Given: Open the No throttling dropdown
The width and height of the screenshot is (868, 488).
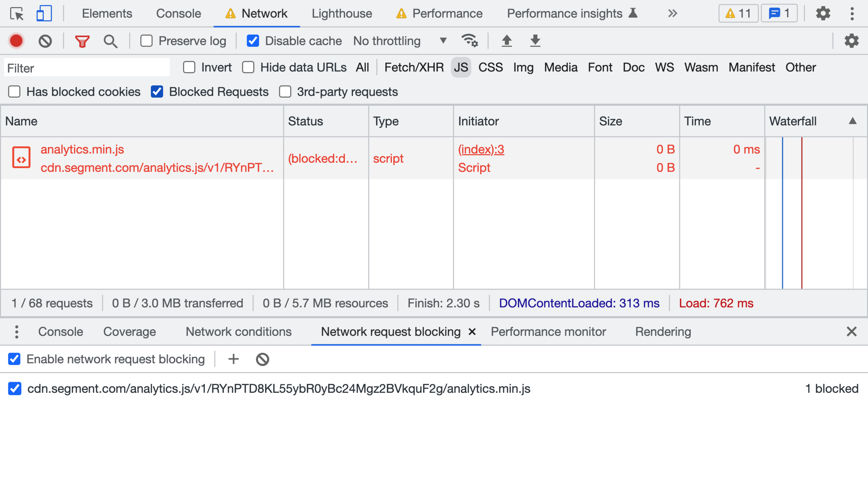Looking at the screenshot, I should point(400,41).
